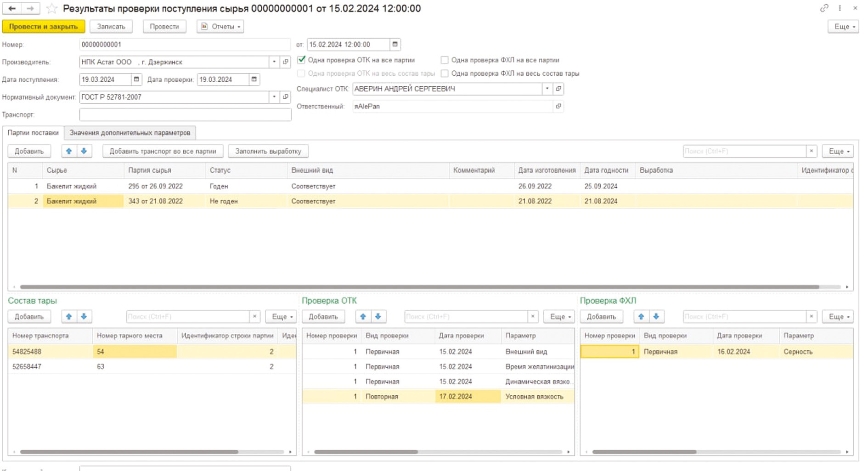This screenshot has width=868, height=471.
Task: Uncheck Одна проверка ОТК на все партии
Action: pos(302,60)
